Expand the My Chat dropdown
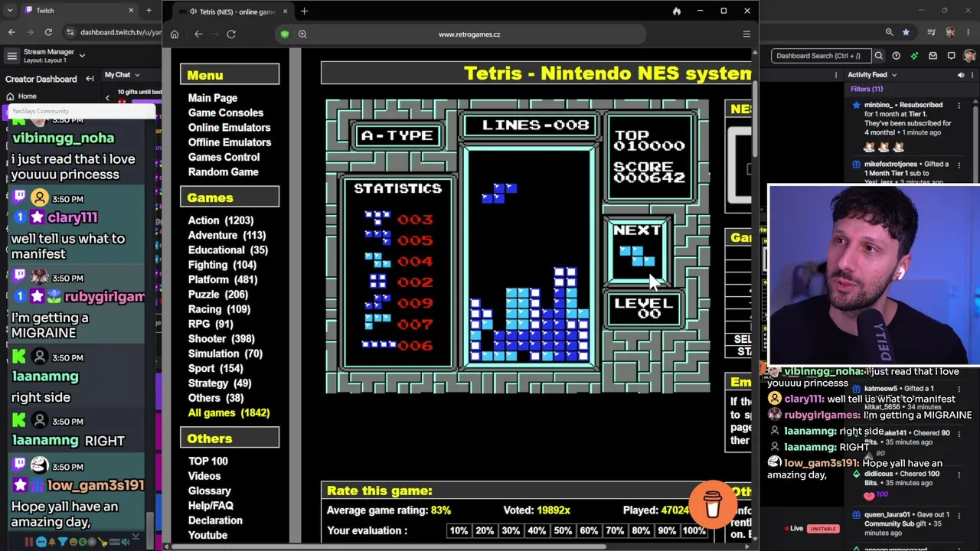 pyautogui.click(x=137, y=75)
